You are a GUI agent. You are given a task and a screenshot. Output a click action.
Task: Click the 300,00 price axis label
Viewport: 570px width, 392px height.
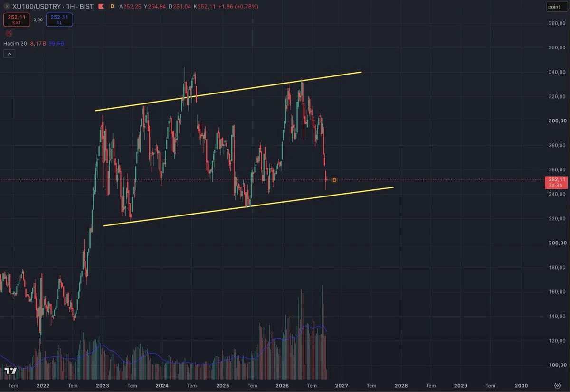(557, 121)
